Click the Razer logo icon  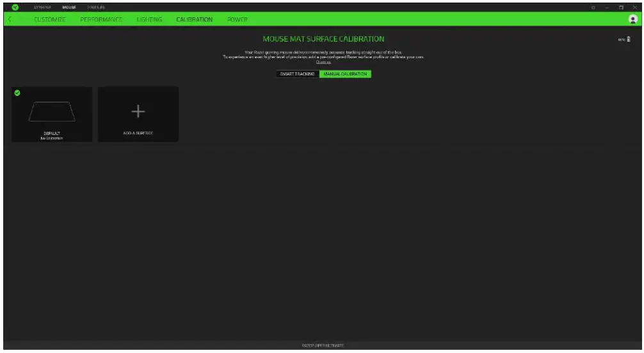pyautogui.click(x=15, y=7)
